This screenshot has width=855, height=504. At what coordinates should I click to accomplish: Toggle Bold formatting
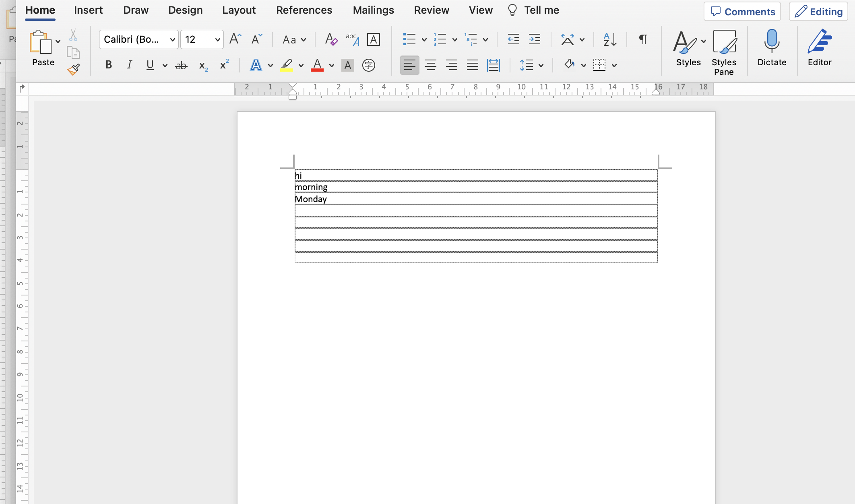coord(108,65)
